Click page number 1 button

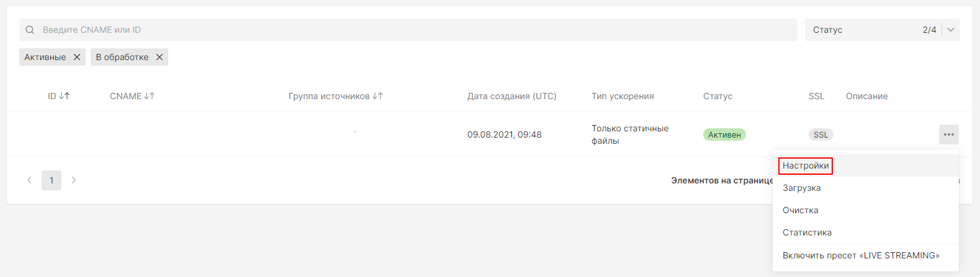[52, 180]
